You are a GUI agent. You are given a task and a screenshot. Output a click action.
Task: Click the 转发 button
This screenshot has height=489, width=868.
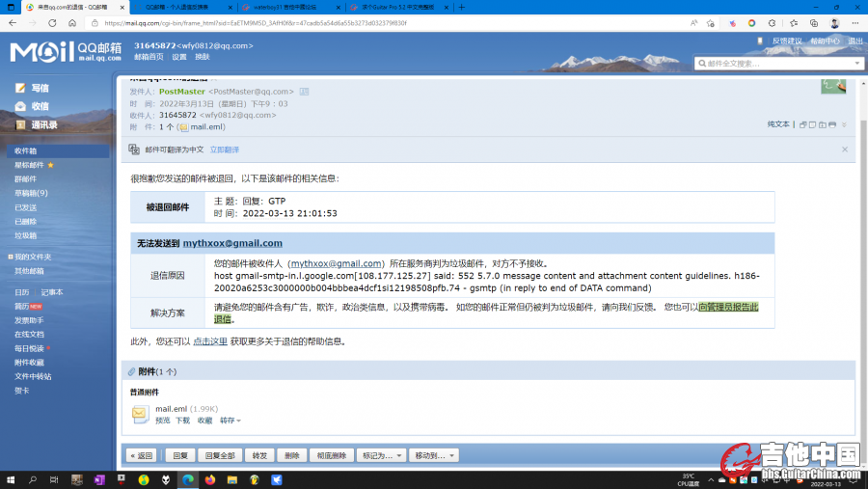(x=259, y=455)
